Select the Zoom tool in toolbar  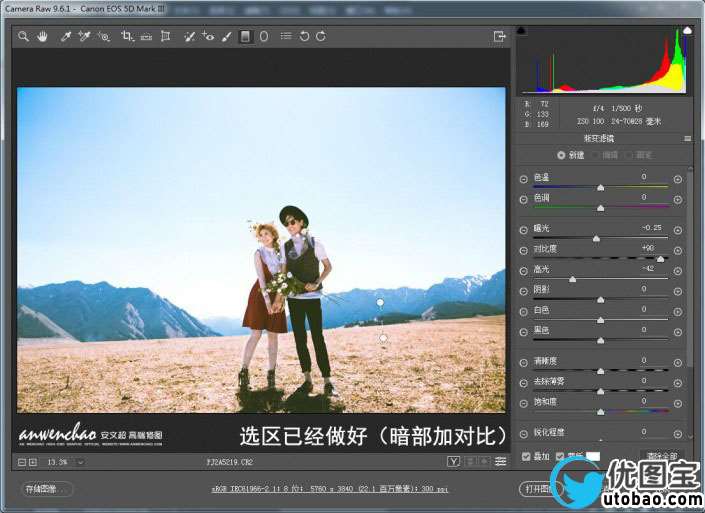pos(23,37)
